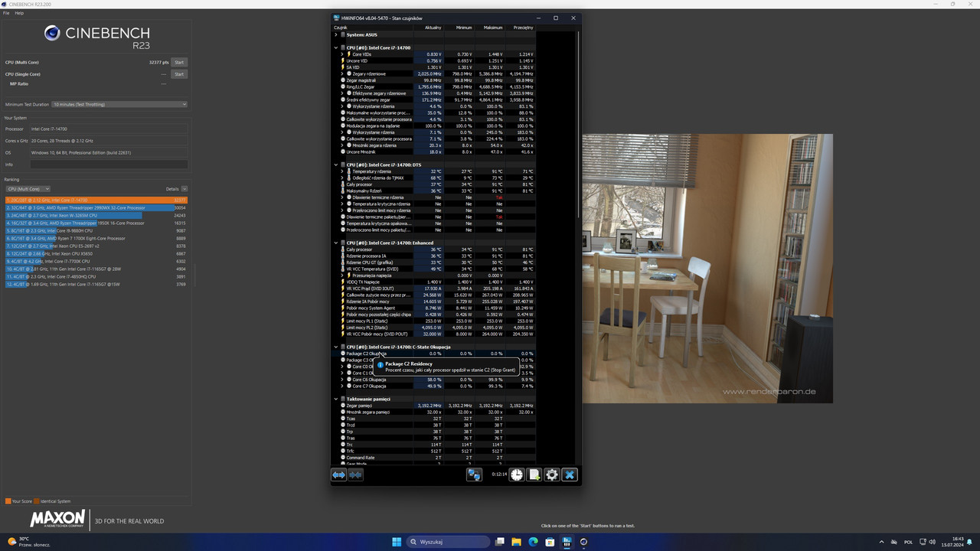Image resolution: width=980 pixels, height=551 pixels.
Task: Select ranking row Intel Xeon W-3265M CPU
Action: [x=96, y=215]
